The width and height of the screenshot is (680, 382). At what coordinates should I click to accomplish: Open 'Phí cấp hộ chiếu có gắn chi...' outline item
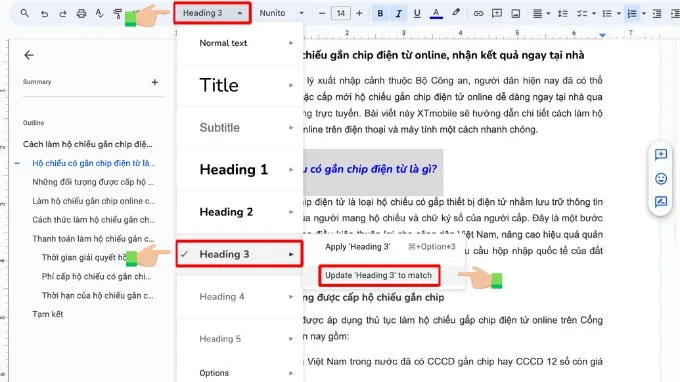pos(96,276)
